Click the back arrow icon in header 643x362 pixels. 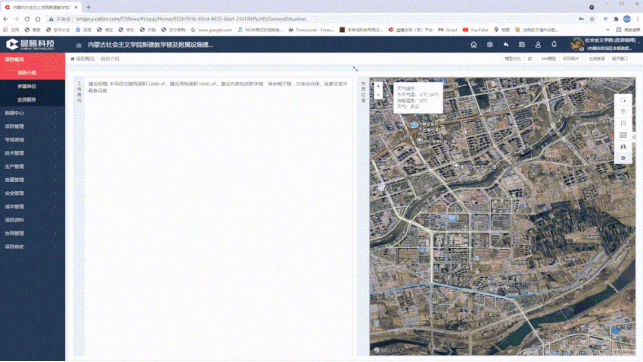506,45
